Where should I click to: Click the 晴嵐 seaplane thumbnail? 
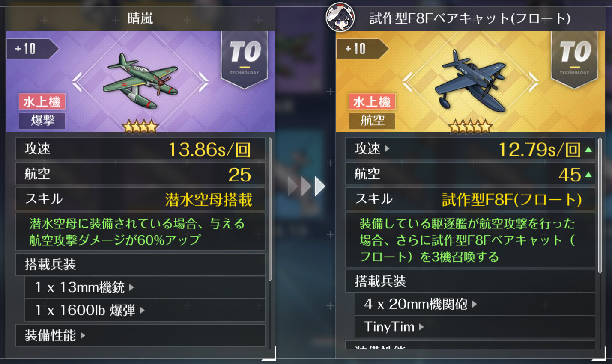click(x=140, y=80)
